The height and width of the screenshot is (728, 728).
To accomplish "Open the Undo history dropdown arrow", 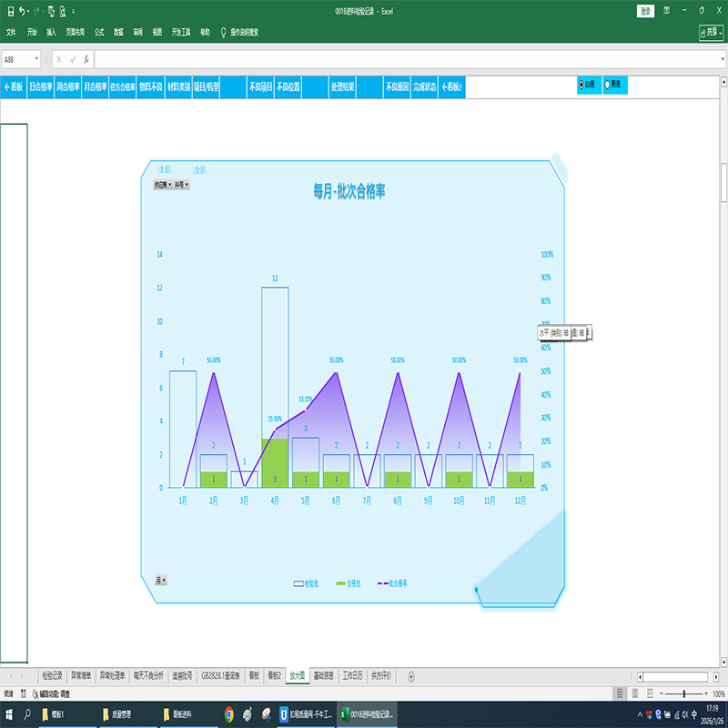I will 28,12.
